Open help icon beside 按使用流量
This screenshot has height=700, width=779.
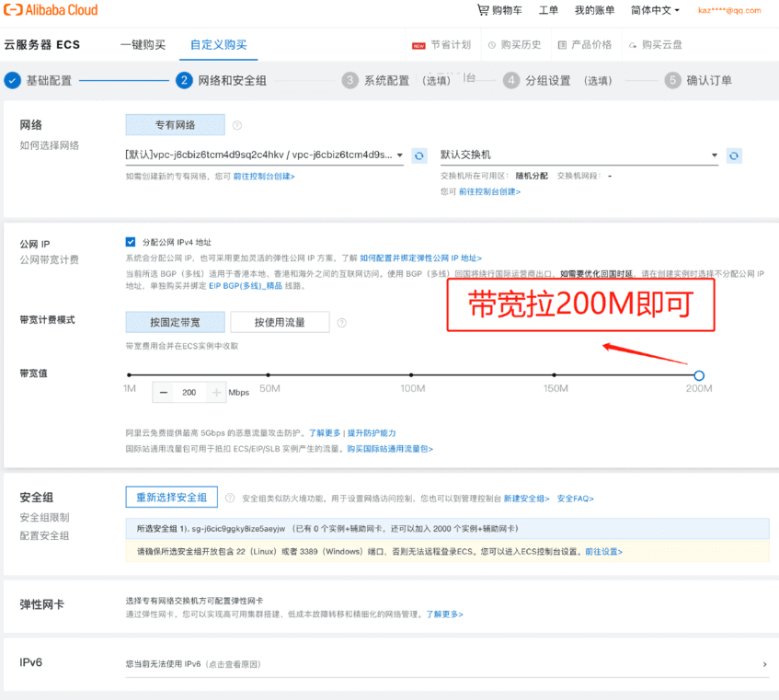[342, 323]
